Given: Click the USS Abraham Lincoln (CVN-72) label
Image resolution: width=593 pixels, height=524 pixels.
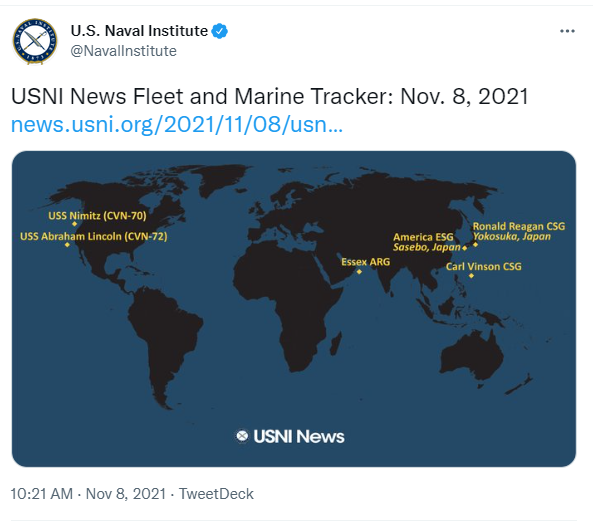Looking at the screenshot, I should tap(93, 237).
